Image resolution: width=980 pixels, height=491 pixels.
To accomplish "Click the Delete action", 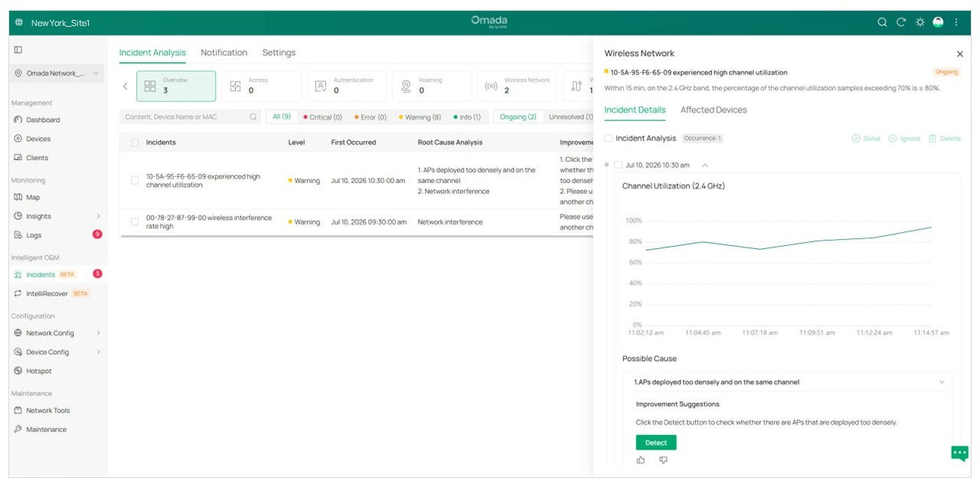I will click(944, 139).
